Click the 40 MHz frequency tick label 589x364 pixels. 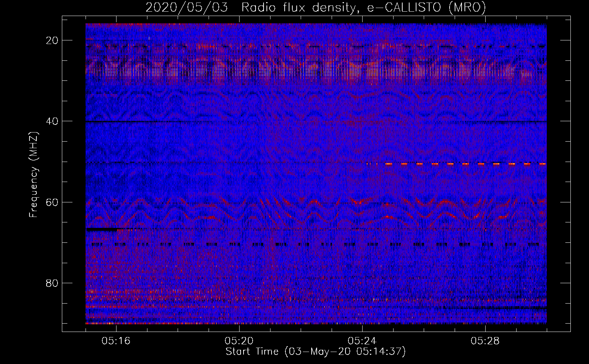click(x=52, y=121)
